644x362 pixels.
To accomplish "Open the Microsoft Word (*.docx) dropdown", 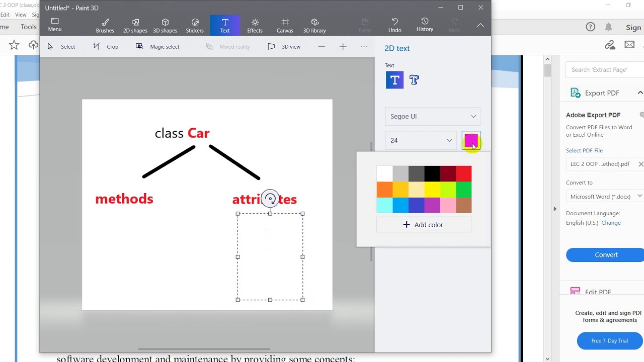I will click(x=605, y=197).
